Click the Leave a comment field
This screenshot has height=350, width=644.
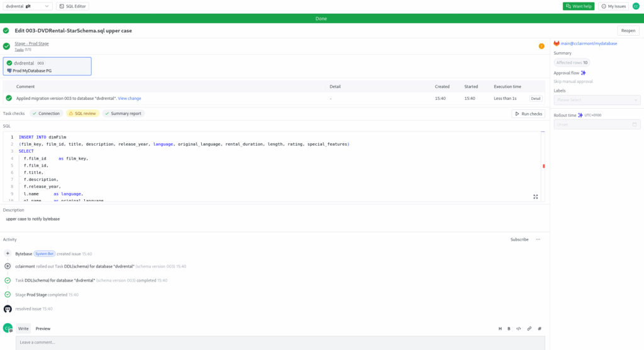(280, 342)
